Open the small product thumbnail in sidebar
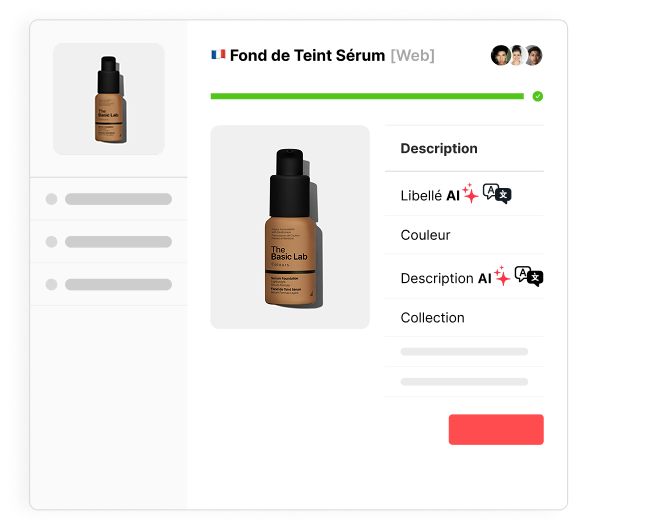This screenshot has width=645, height=530. (109, 99)
